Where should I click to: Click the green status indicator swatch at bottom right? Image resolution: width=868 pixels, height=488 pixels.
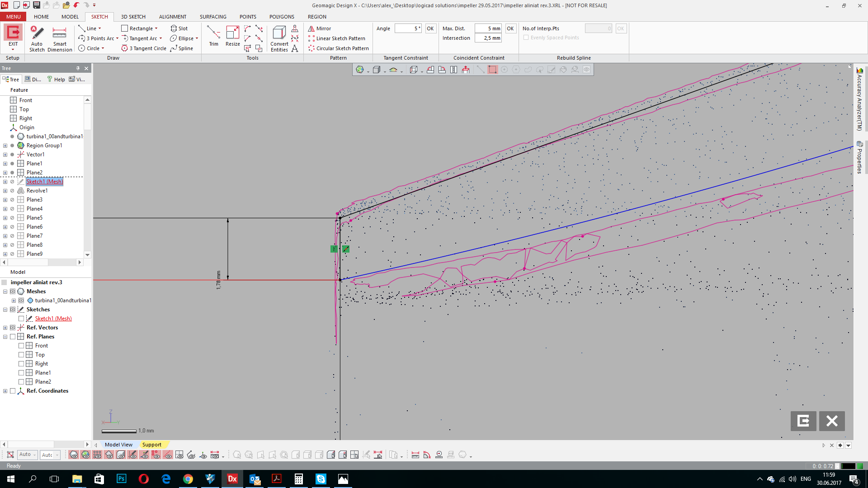(x=860, y=466)
